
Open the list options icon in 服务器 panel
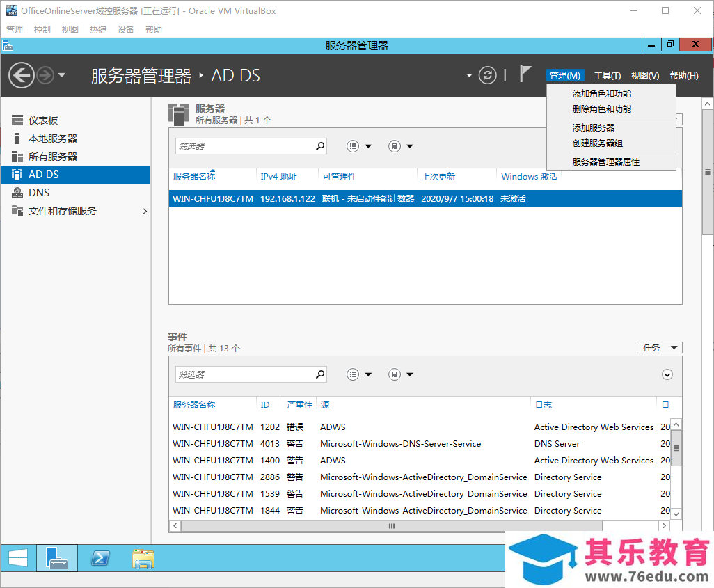click(x=353, y=146)
